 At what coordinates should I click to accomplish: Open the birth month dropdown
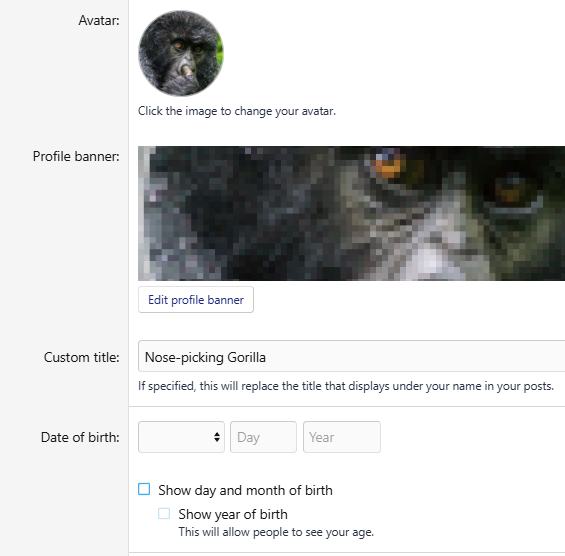tap(181, 437)
